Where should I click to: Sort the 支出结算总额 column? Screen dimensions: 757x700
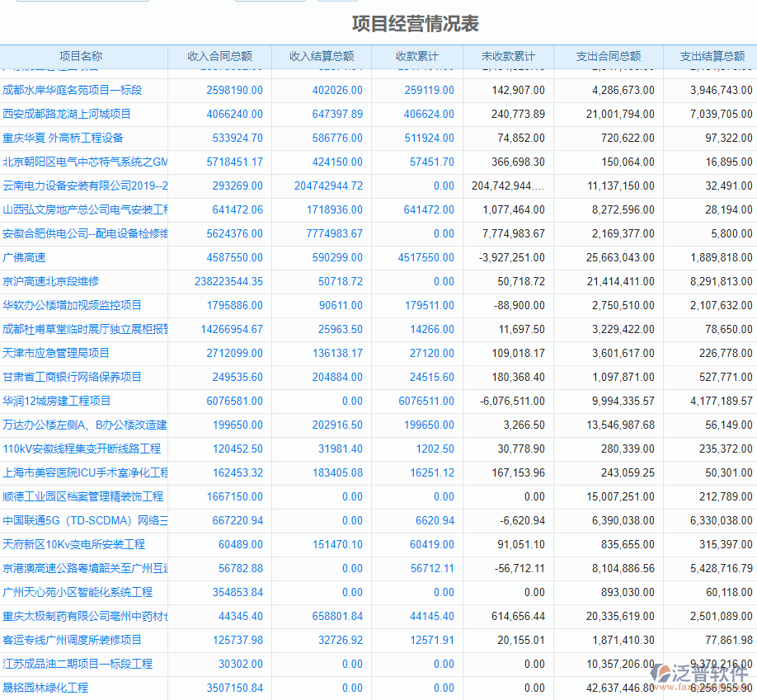(x=713, y=56)
